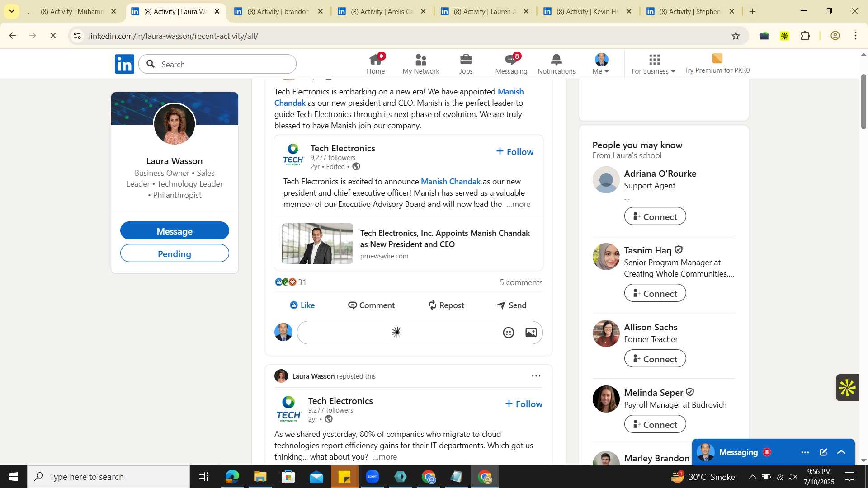Viewport: 868px width, 488px height.
Task: Open Laura Wasson's profile photo
Action: [175, 124]
